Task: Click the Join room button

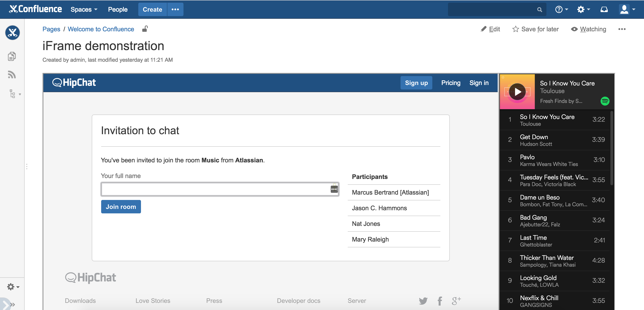Action: 121,207
